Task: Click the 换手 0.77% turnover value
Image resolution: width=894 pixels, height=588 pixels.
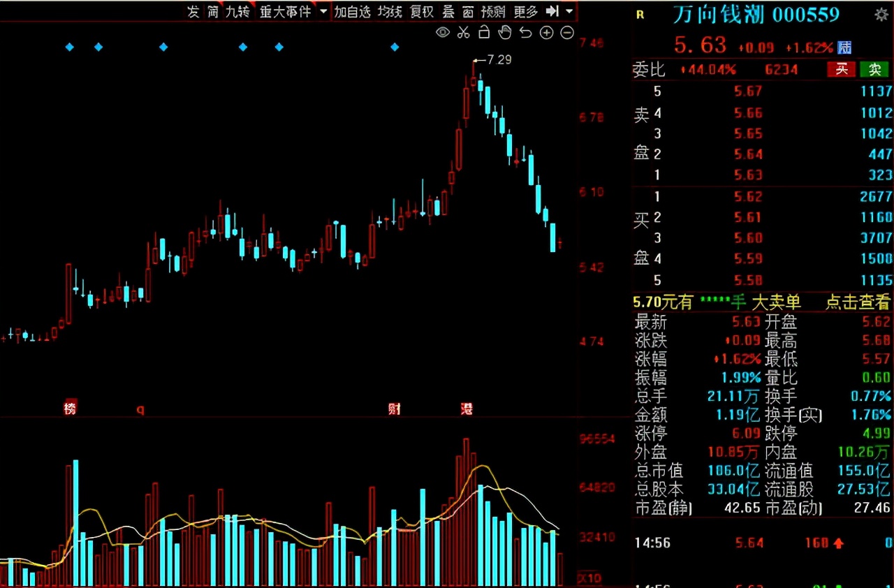Action: [x=872, y=397]
